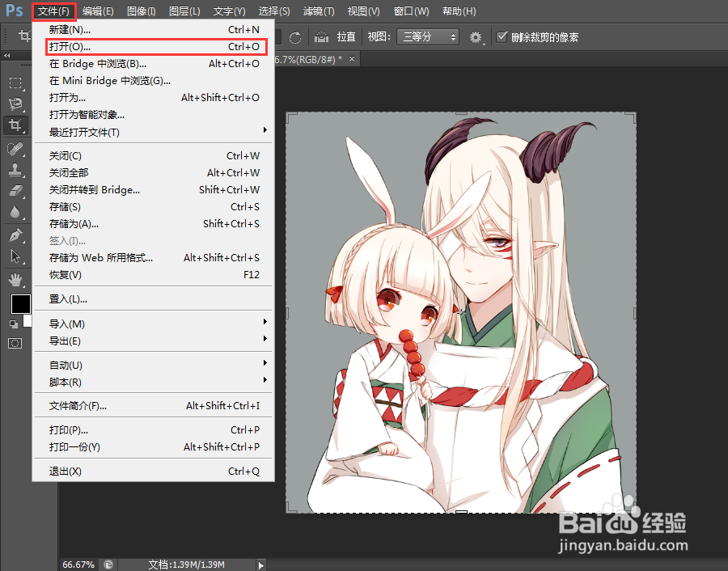
Task: Open the 滤镜 menu
Action: [x=319, y=11]
